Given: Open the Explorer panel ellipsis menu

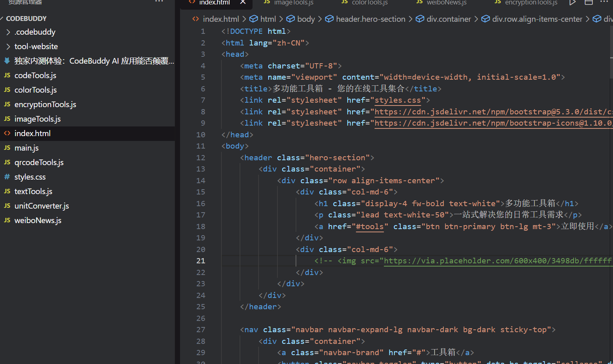Looking at the screenshot, I should (x=159, y=2).
